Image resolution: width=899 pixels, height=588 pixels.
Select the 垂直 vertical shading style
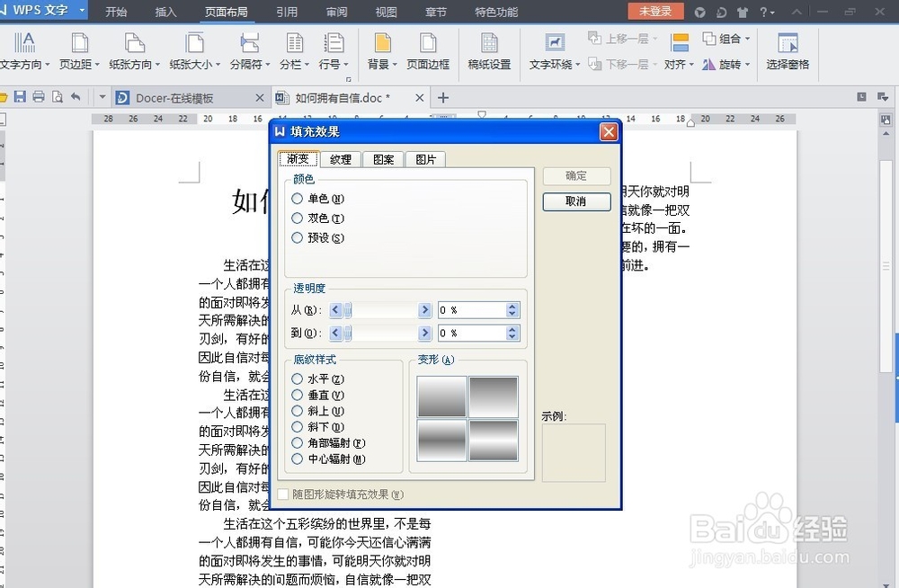pos(298,395)
